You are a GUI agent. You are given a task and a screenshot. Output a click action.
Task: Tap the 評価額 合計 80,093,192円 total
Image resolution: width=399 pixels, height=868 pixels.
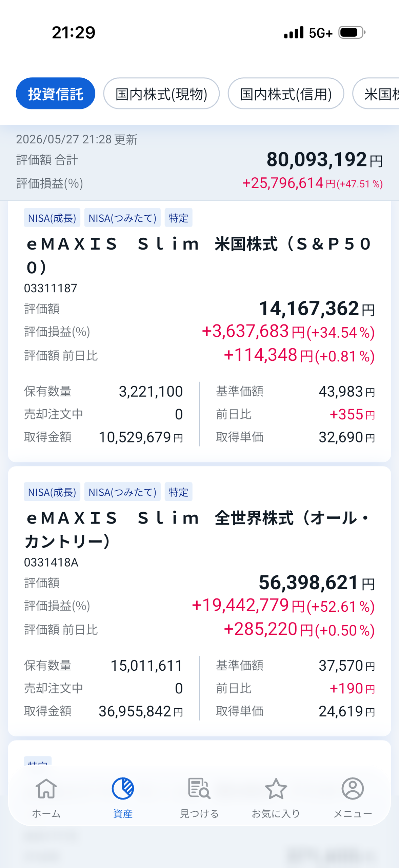click(x=325, y=159)
